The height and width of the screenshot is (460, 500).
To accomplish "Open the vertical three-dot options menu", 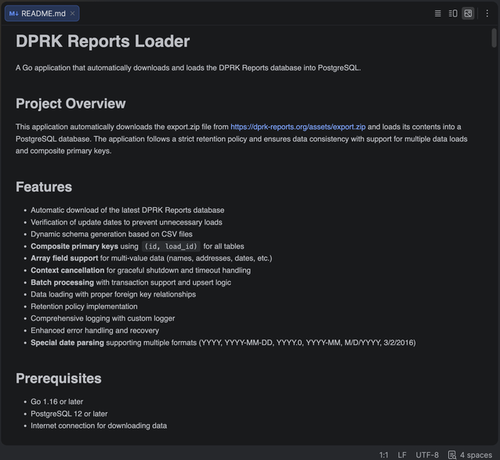I will point(487,13).
